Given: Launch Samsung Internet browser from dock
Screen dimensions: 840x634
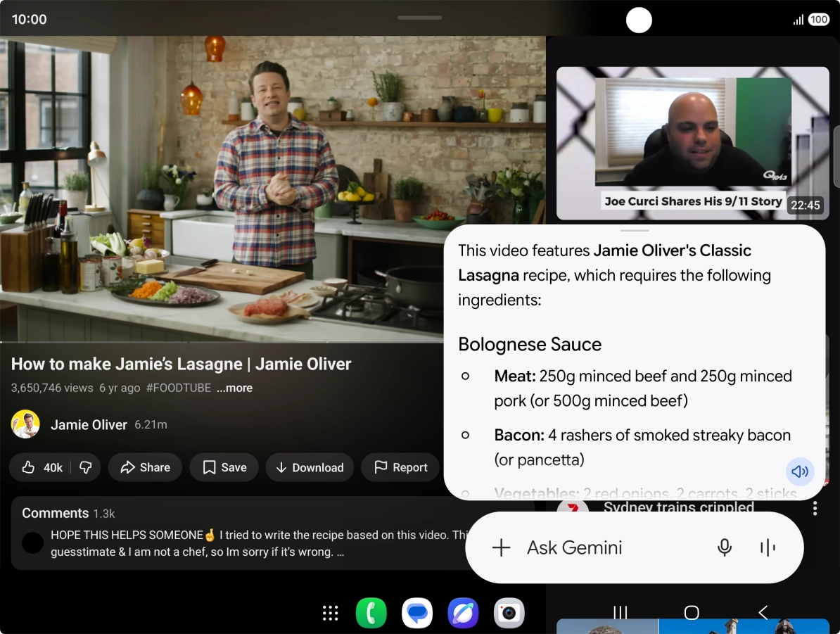Looking at the screenshot, I should 464,613.
